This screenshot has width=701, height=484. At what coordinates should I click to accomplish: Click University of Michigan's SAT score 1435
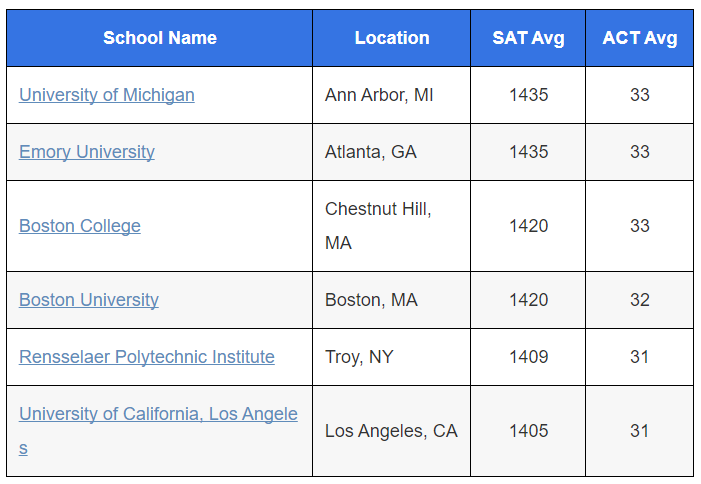pyautogui.click(x=528, y=95)
